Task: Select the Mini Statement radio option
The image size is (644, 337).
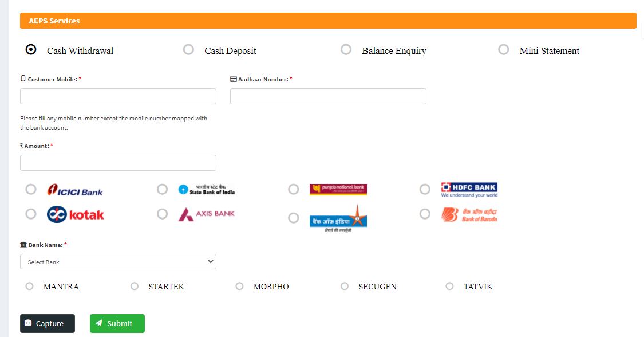Action: 503,50
